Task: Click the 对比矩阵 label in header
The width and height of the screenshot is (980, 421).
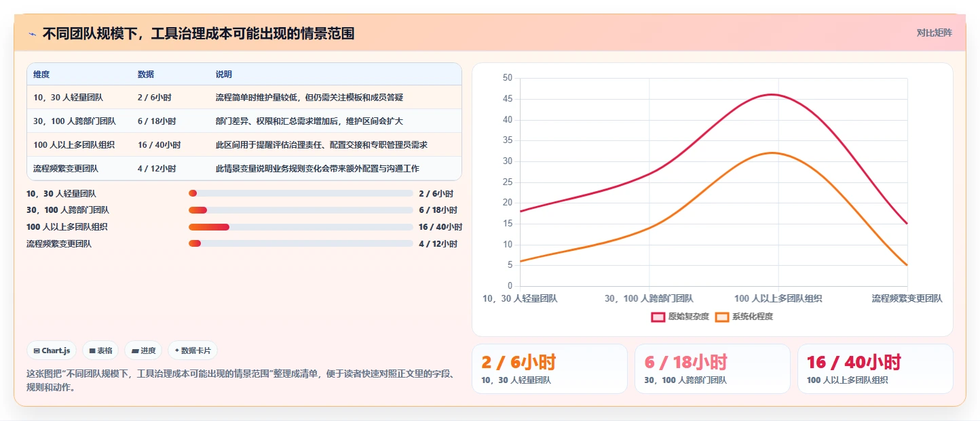Action: point(934,33)
